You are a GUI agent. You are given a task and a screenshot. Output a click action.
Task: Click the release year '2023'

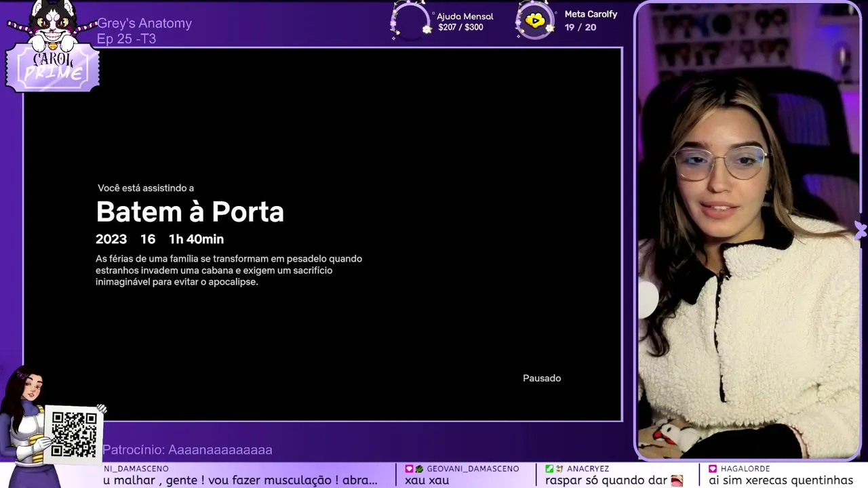pyautogui.click(x=111, y=239)
